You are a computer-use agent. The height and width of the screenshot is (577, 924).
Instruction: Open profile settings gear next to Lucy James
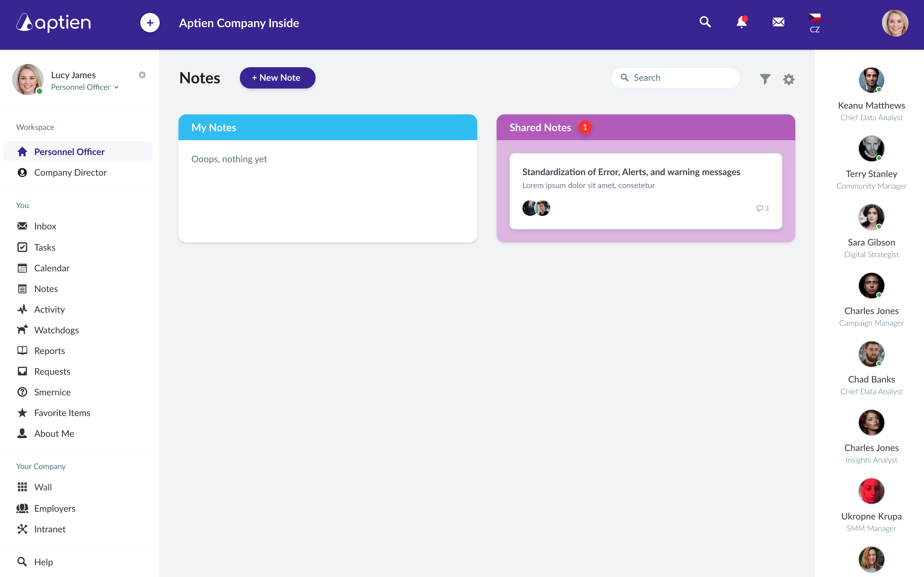(x=143, y=75)
